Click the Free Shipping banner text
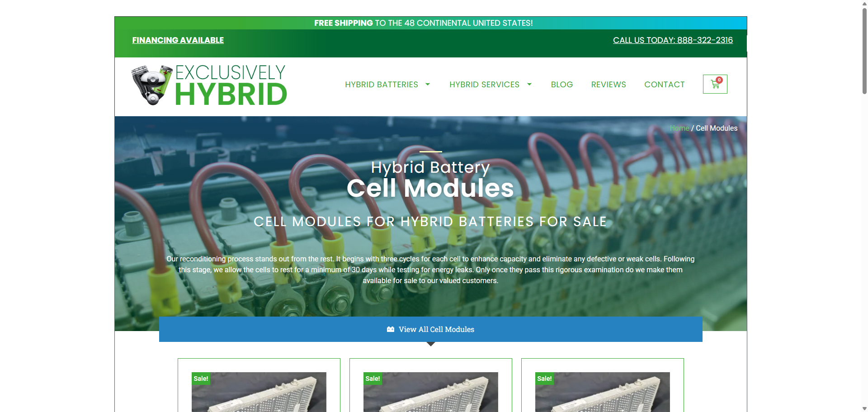 coord(424,23)
